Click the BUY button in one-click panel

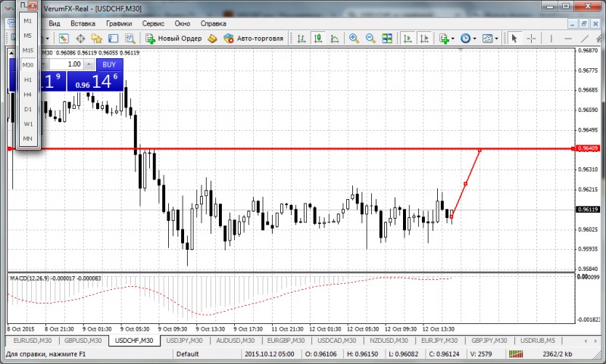click(x=109, y=64)
